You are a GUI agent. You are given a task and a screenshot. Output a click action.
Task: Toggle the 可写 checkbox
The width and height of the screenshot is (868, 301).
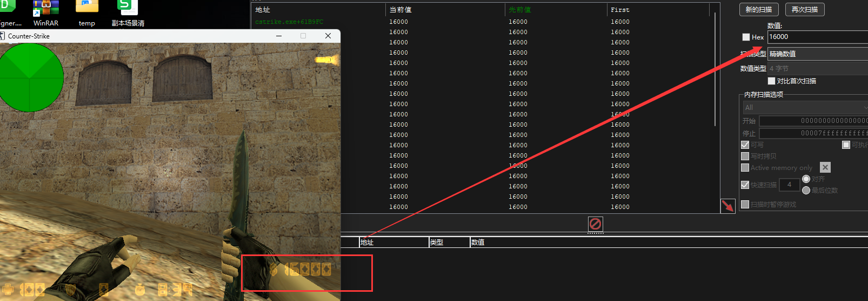[x=745, y=145]
